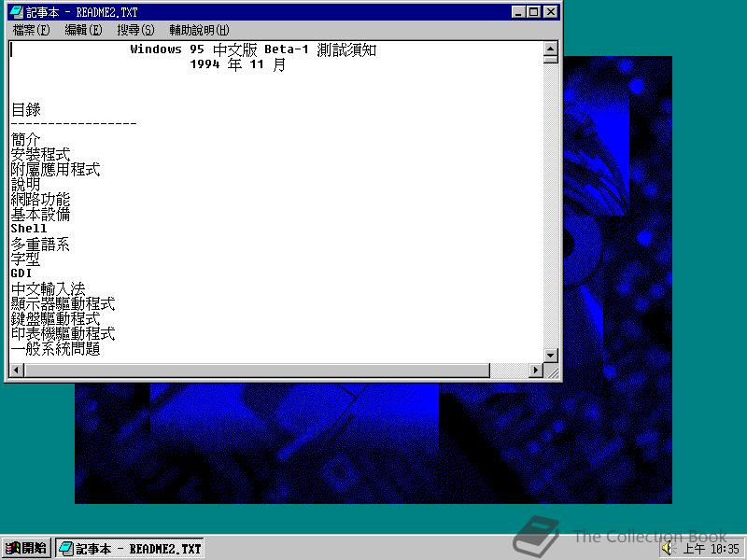
Task: Click the vertical scrollbar up arrow
Action: coord(550,49)
